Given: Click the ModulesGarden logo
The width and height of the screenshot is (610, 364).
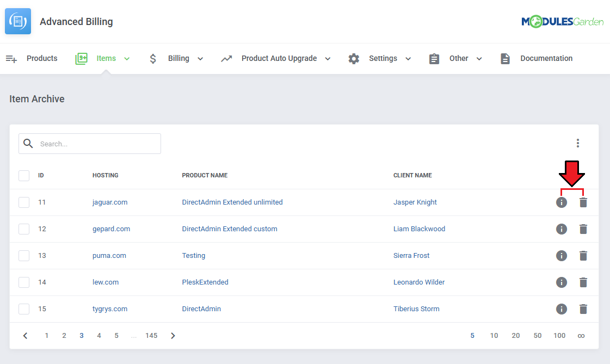Looking at the screenshot, I should point(562,21).
